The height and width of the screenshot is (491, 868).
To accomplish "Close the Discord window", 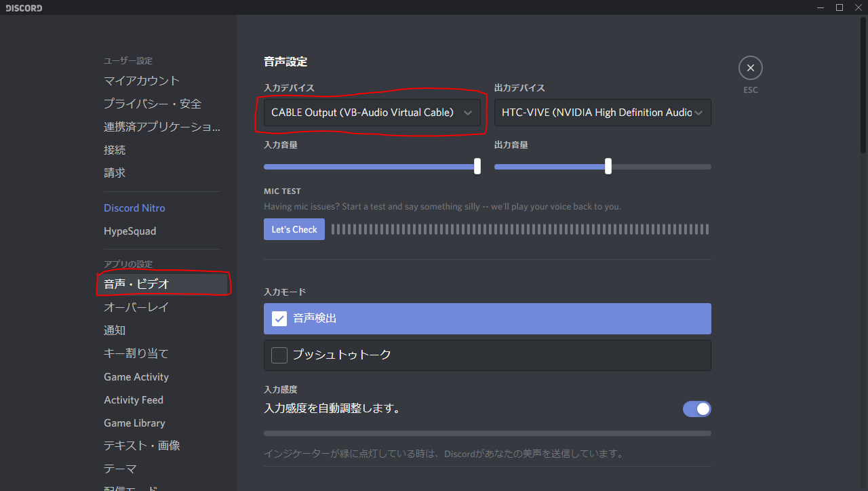I will click(858, 7).
